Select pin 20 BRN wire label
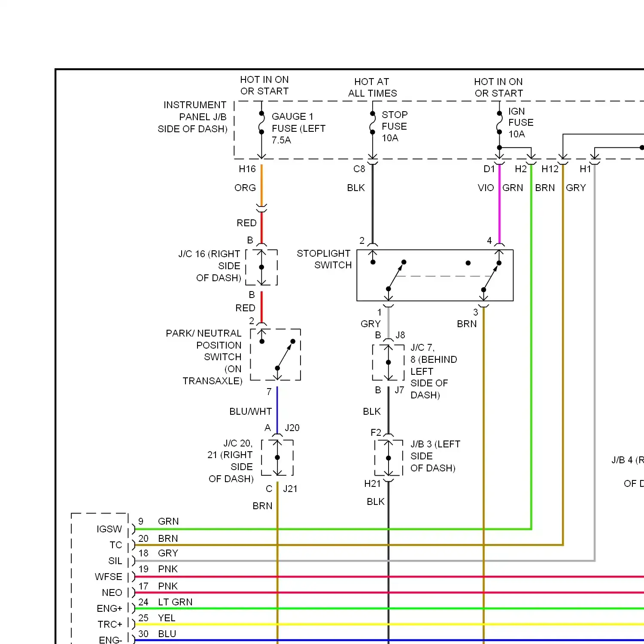The image size is (644, 644). point(158,539)
